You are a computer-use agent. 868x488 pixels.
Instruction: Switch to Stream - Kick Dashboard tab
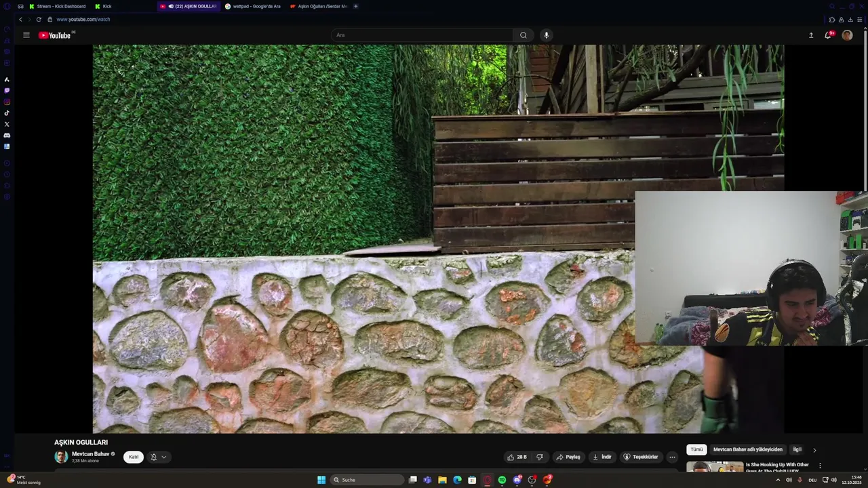57,6
